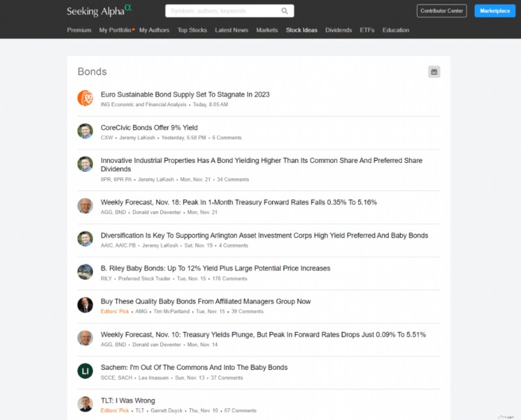Click ING orange lion avatar
The width and height of the screenshot is (521, 420).
coord(85,98)
